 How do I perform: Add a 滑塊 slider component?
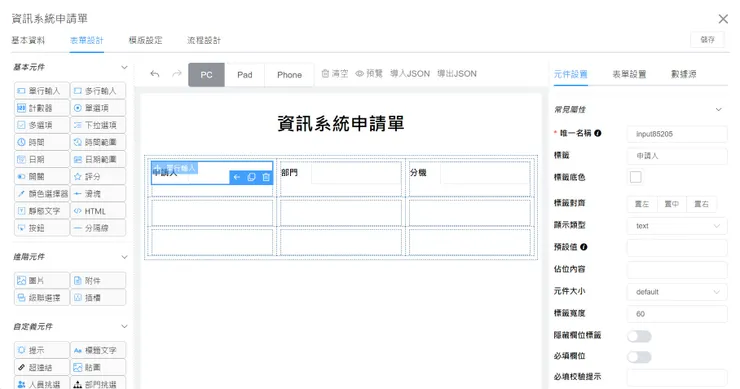(x=98, y=194)
